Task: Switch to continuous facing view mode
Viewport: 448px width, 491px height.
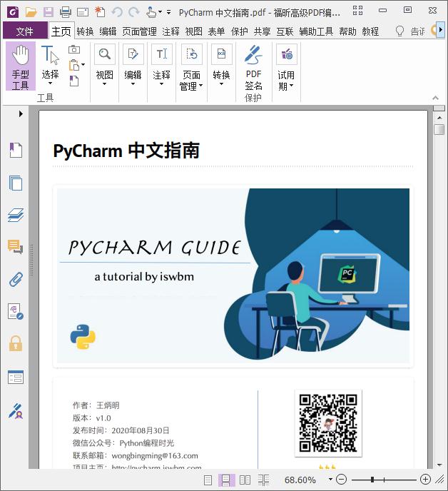Action: pyautogui.click(x=264, y=480)
